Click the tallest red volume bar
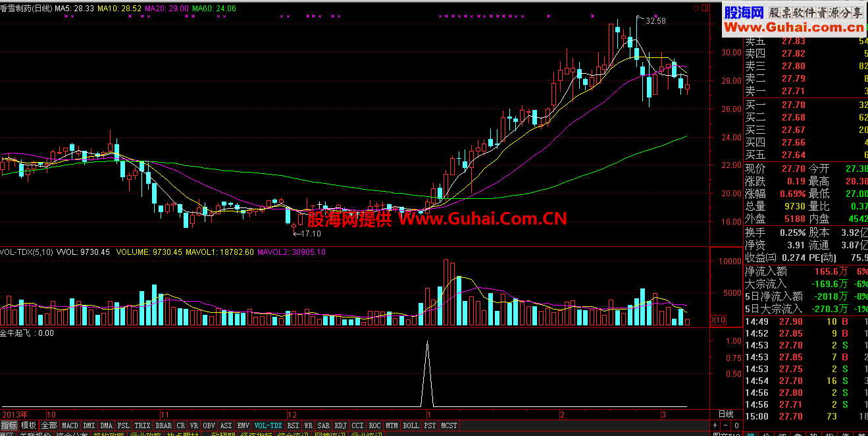The height and width of the screenshot is (436, 868). coord(446,292)
